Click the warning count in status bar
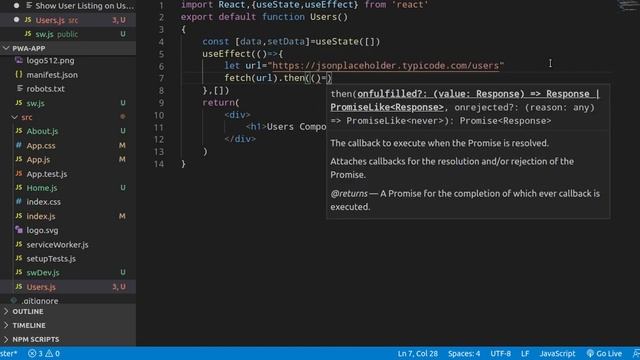Viewport: 640px width, 360px height. point(53,353)
